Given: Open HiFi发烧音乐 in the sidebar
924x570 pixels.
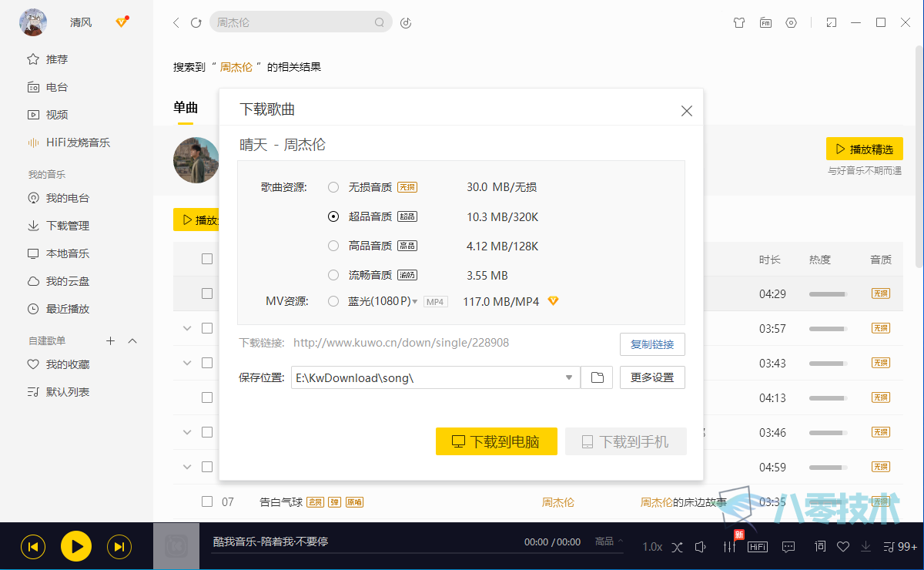Looking at the screenshot, I should click(x=69, y=142).
